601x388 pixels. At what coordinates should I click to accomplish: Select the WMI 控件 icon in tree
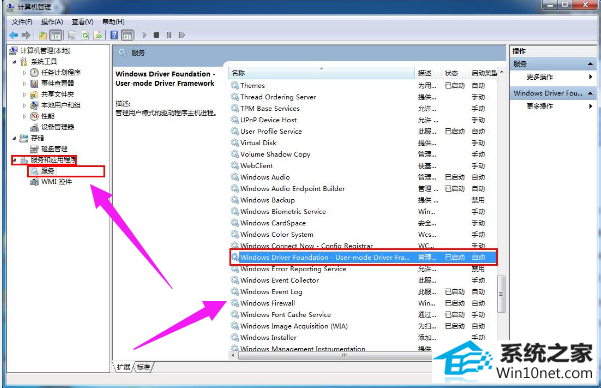pyautogui.click(x=34, y=182)
